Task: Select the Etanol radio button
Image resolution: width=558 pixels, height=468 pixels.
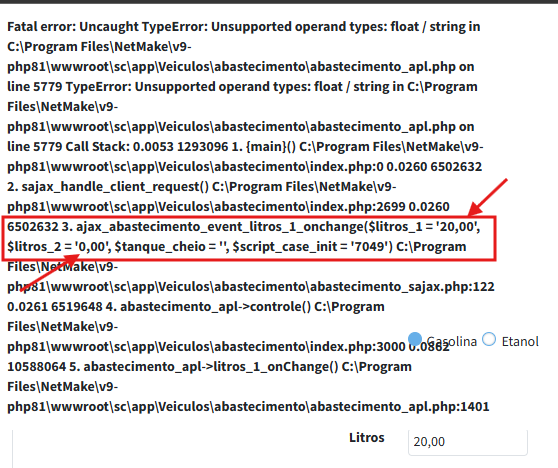Action: tap(489, 339)
